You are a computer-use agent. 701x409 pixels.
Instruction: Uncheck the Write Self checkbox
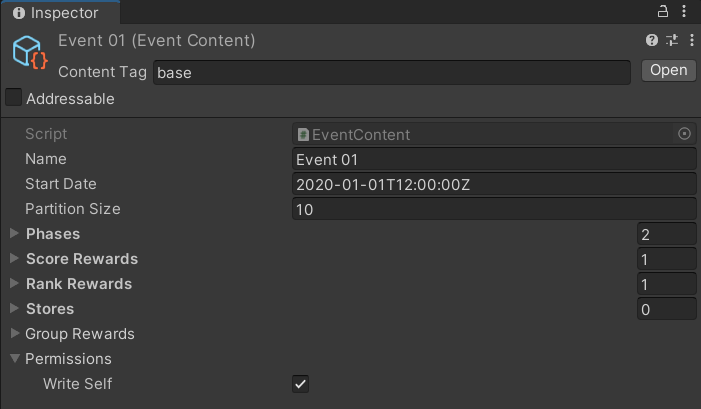click(x=300, y=384)
